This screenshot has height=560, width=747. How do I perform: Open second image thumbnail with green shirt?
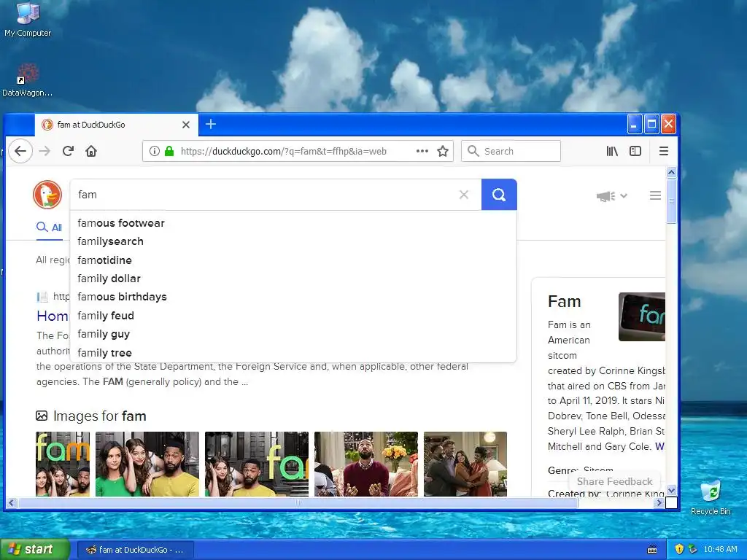coord(147,464)
